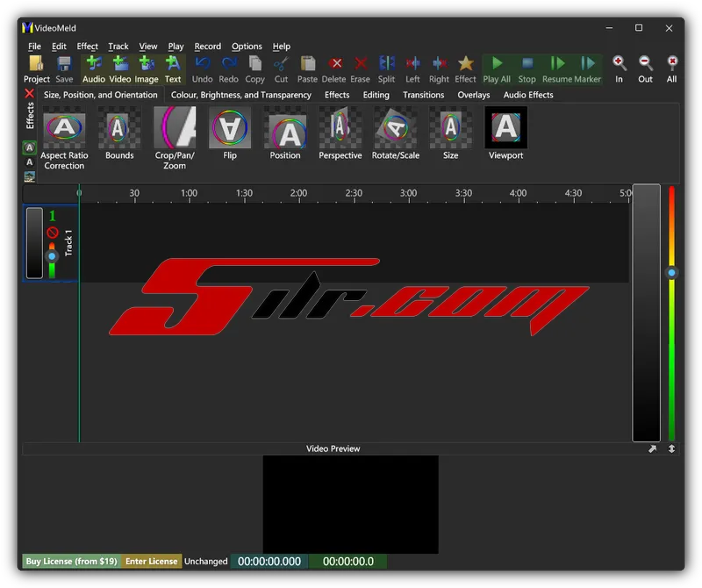Click the Right trim icon
This screenshot has width=702, height=588.
[440, 69]
